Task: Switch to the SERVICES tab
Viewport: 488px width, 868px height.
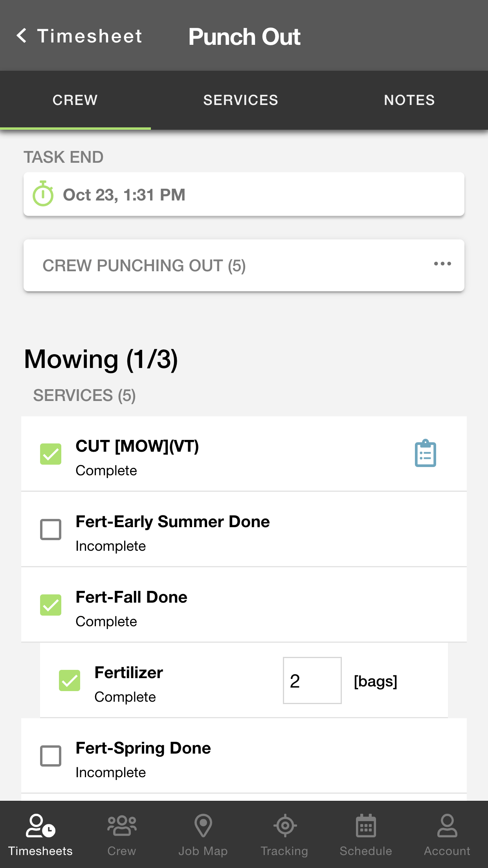Action: [240, 100]
